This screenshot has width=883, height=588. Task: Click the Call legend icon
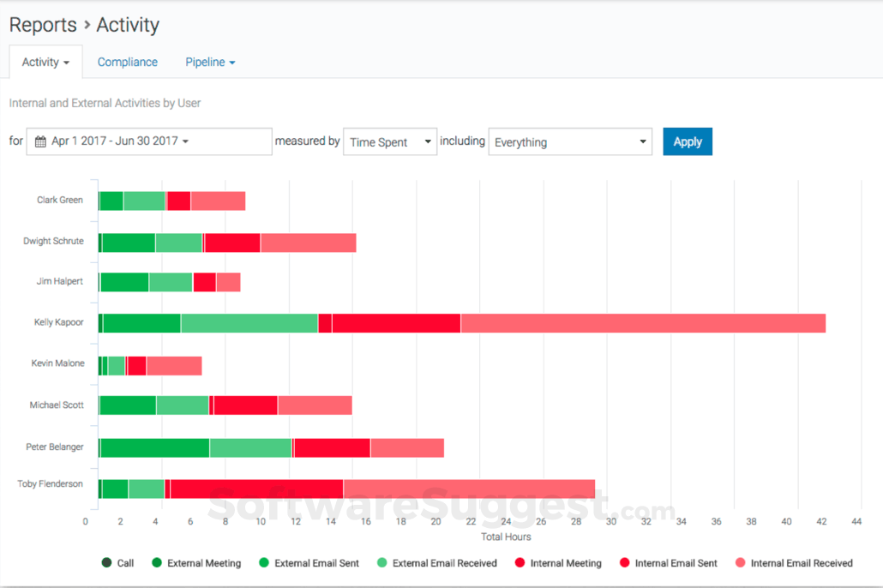pyautogui.click(x=106, y=562)
